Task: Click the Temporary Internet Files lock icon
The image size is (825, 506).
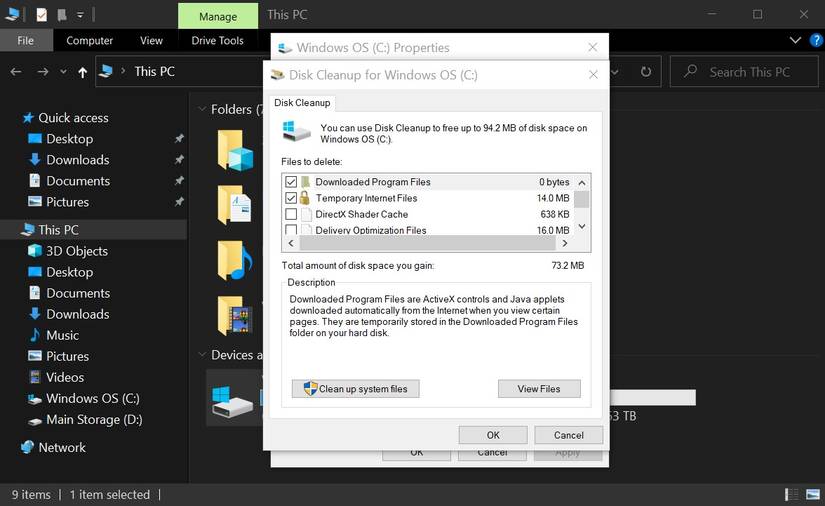Action: 305,198
